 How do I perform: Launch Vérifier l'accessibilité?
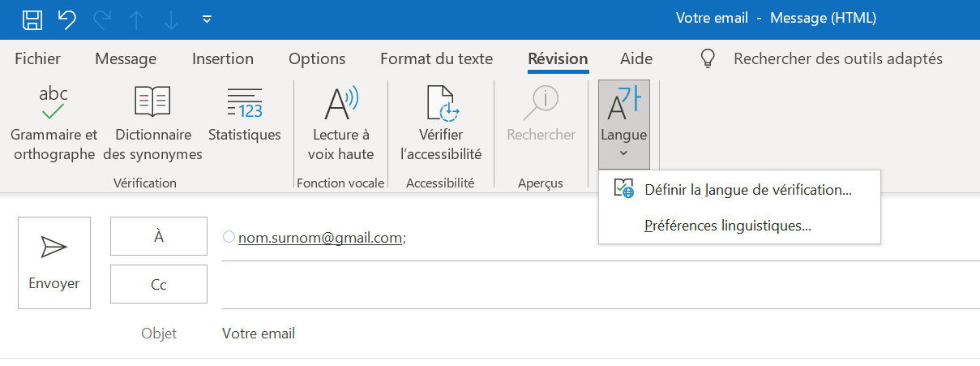tap(441, 123)
